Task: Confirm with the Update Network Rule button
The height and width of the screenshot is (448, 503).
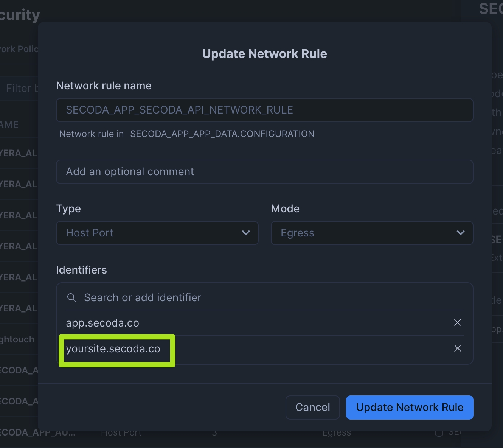Action: [409, 408]
